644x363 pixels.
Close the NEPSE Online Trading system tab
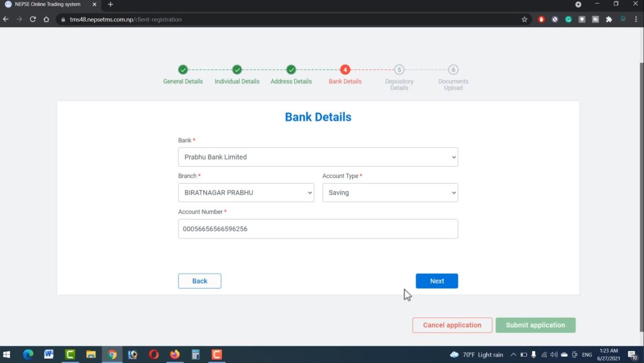tap(94, 4)
